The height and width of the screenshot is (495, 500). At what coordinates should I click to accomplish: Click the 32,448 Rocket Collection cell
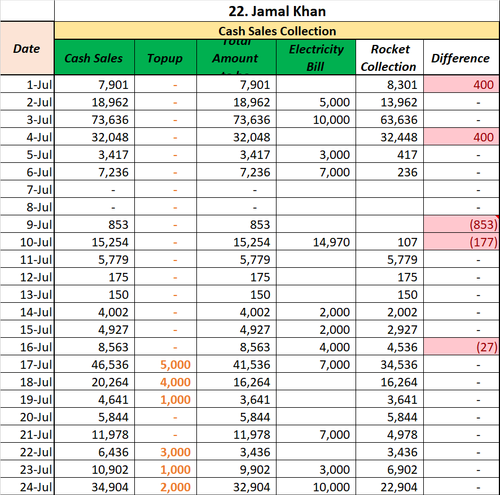[389, 137]
